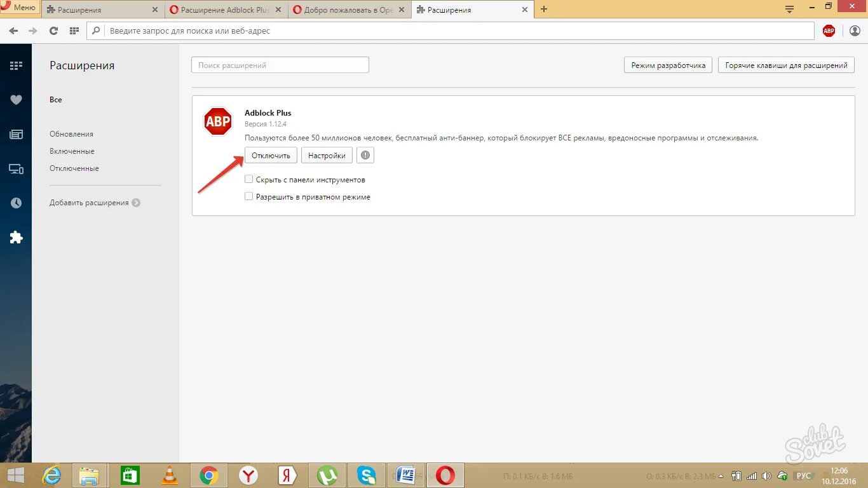Open the extensions puzzle icon in the sidebar
Viewport: 868px width, 488px height.
(16, 238)
